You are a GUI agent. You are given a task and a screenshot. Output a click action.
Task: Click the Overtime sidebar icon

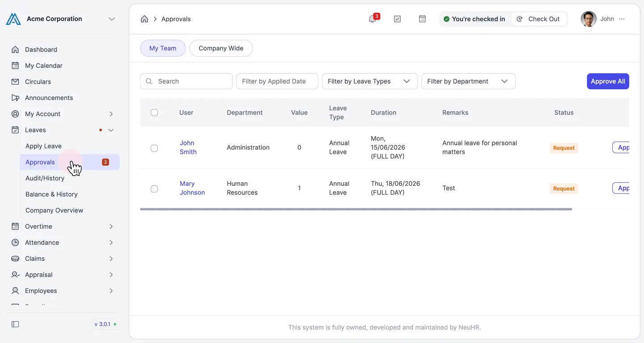[15, 226]
